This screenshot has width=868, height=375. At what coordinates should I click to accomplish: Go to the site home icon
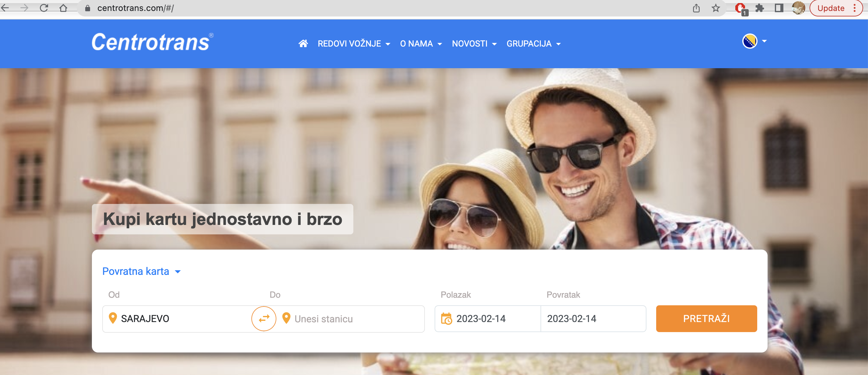click(303, 44)
